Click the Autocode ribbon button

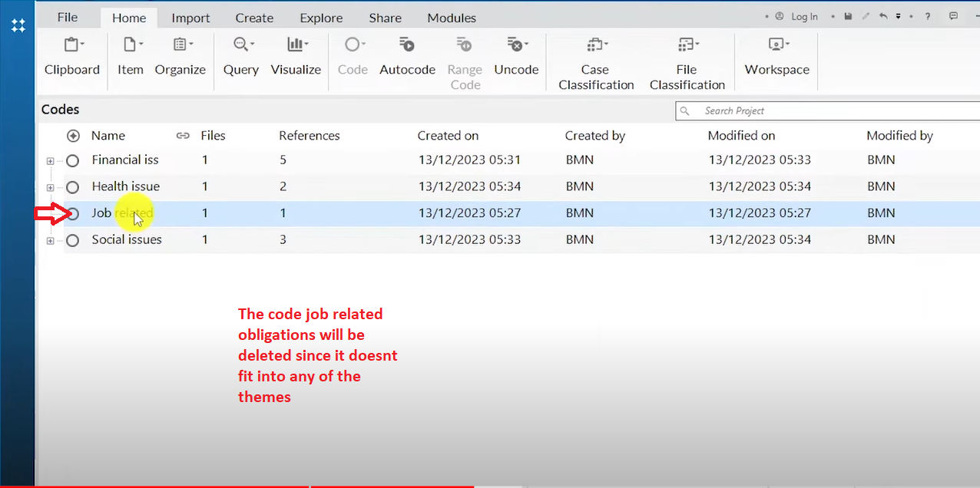(x=407, y=56)
